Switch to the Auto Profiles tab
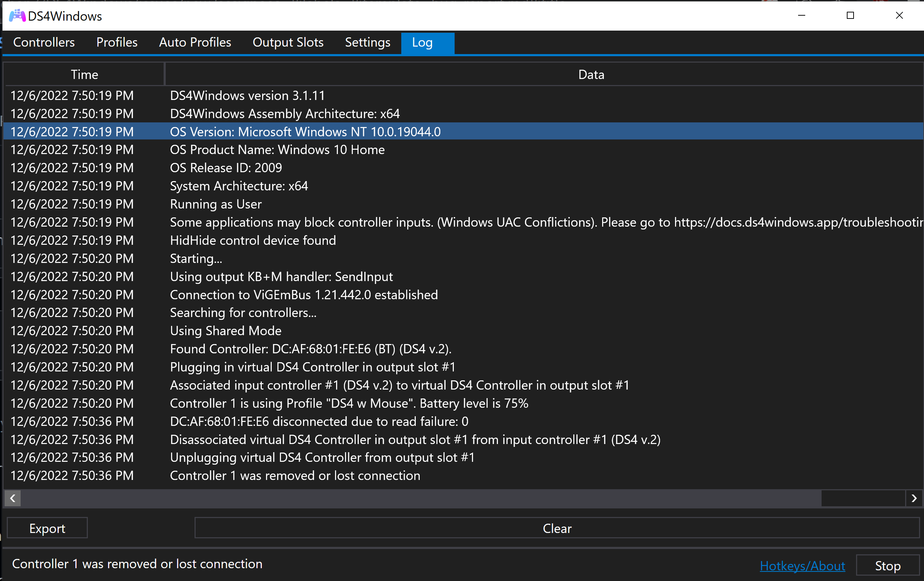This screenshot has width=924, height=581. 195,43
